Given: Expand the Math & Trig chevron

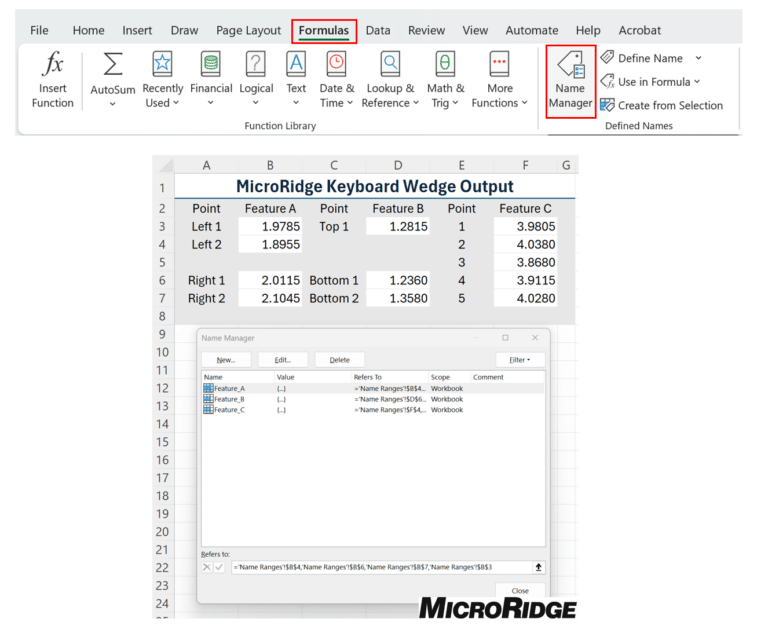Looking at the screenshot, I should [x=456, y=103].
